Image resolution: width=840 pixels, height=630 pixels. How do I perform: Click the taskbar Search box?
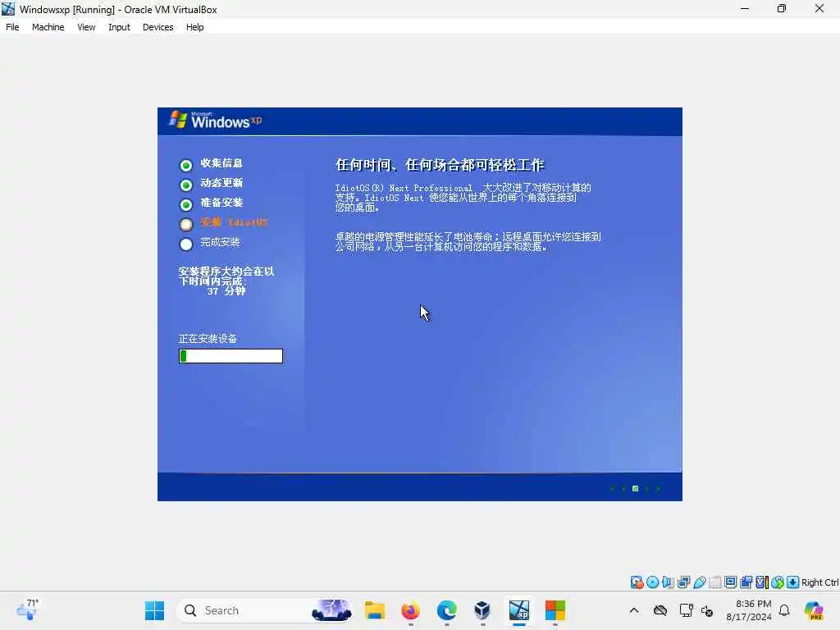tap(265, 610)
